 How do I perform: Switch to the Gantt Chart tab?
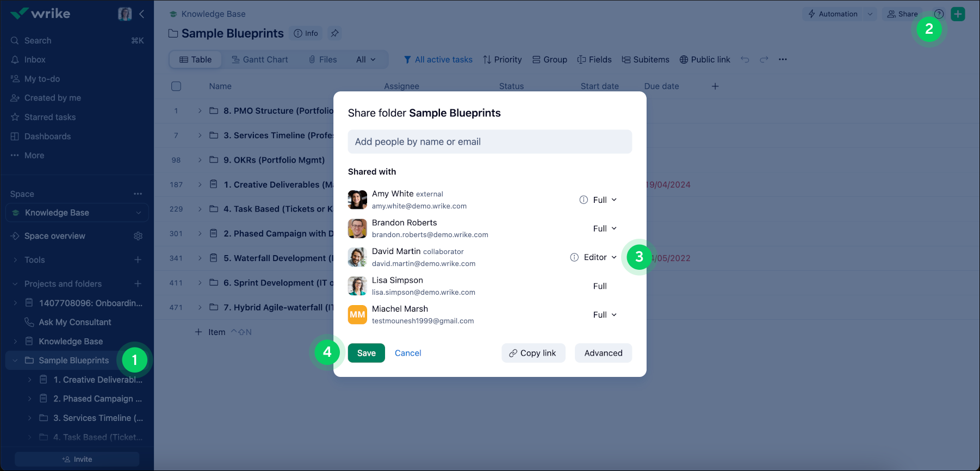click(260, 59)
